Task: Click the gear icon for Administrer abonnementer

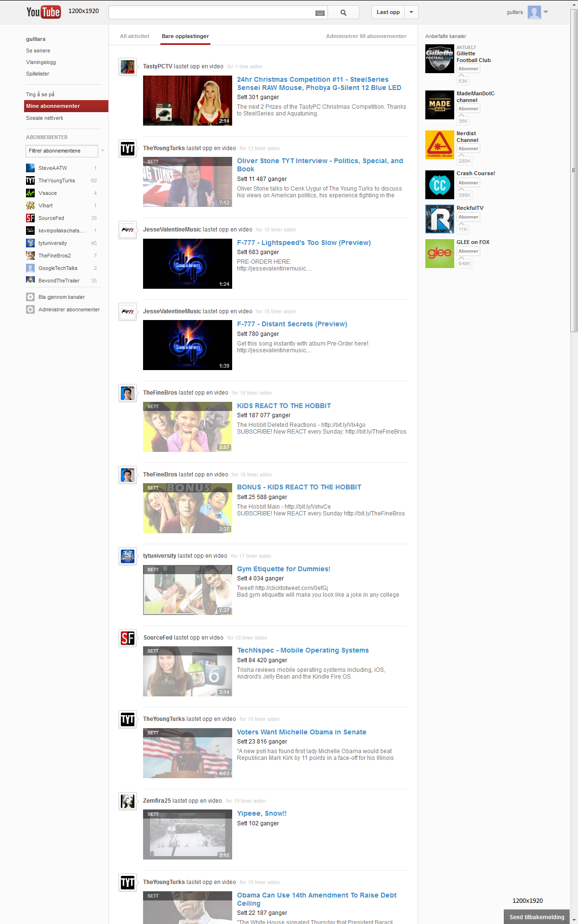Action: 30,309
